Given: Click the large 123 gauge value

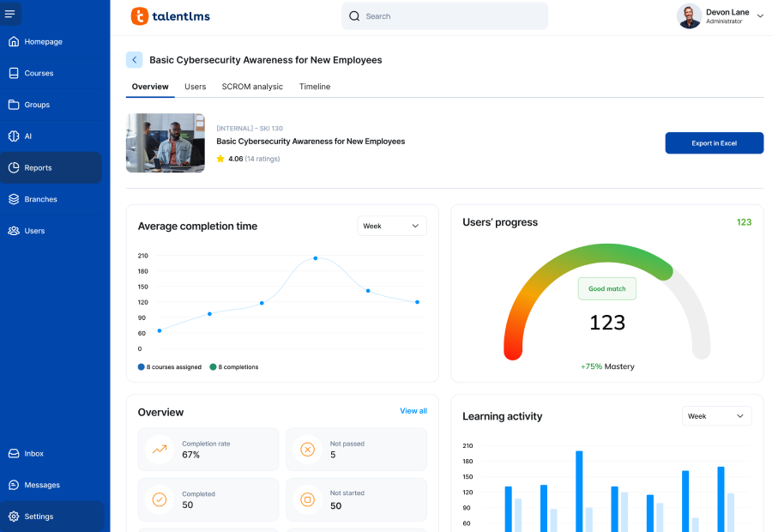Looking at the screenshot, I should [x=607, y=323].
